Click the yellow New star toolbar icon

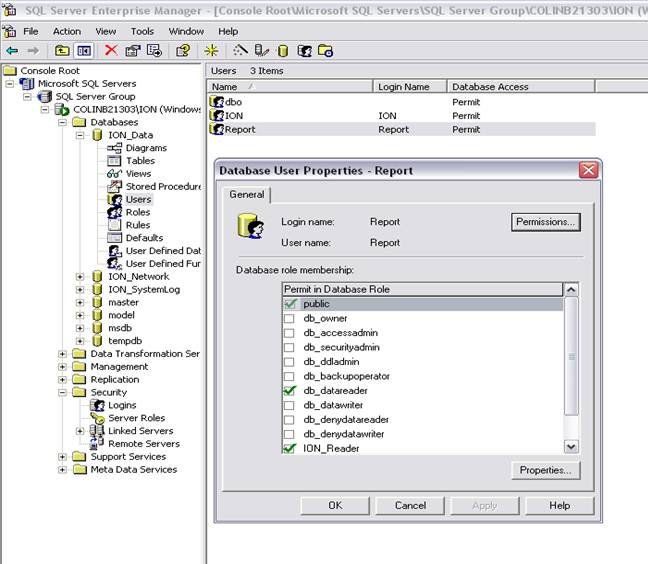point(211,51)
